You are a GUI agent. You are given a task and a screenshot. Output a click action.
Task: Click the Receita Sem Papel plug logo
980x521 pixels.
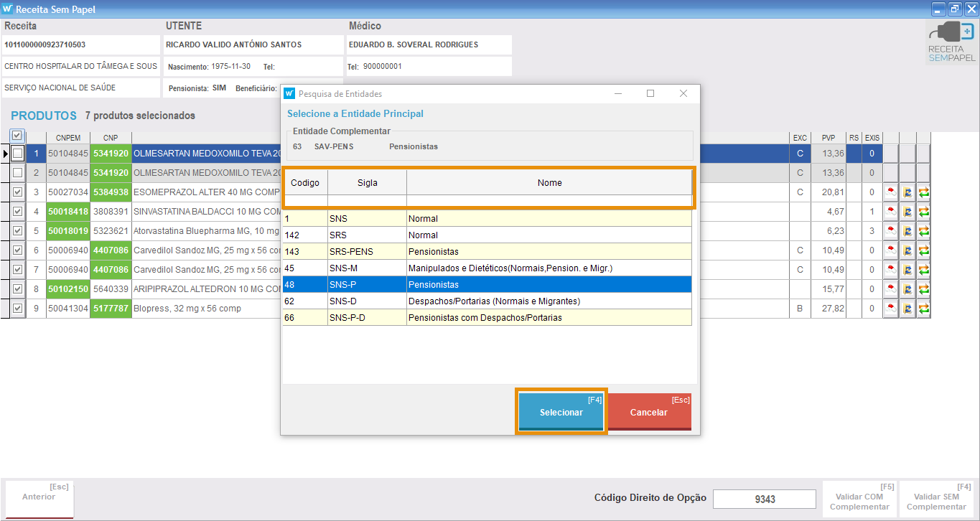[x=951, y=42]
